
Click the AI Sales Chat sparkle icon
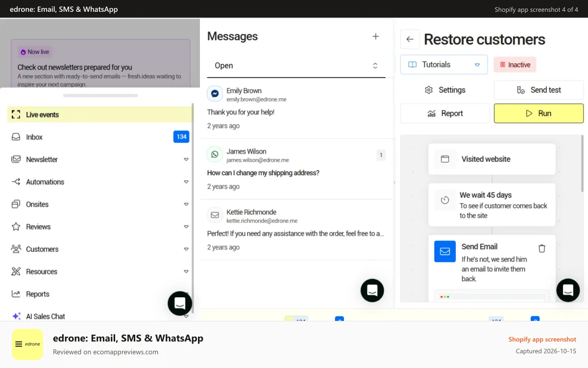pos(16,316)
